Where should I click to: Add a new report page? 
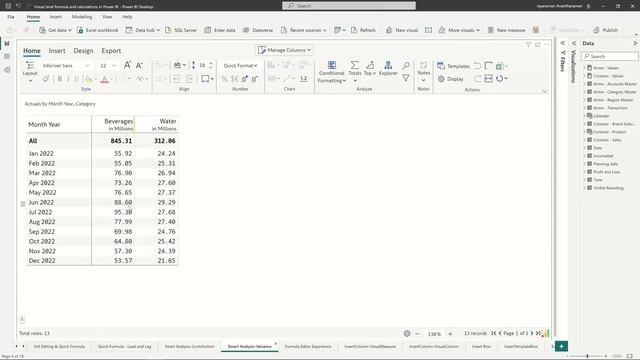(x=561, y=346)
